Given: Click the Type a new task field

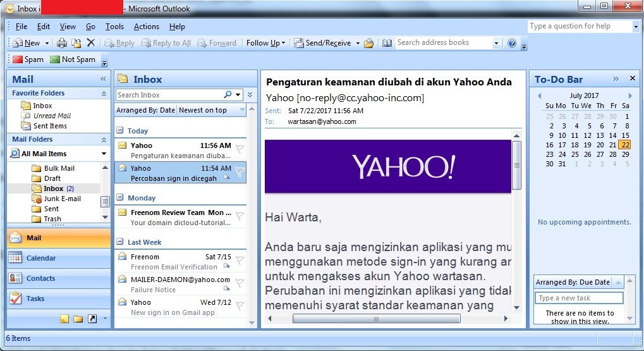Looking at the screenshot, I should pos(579,298).
